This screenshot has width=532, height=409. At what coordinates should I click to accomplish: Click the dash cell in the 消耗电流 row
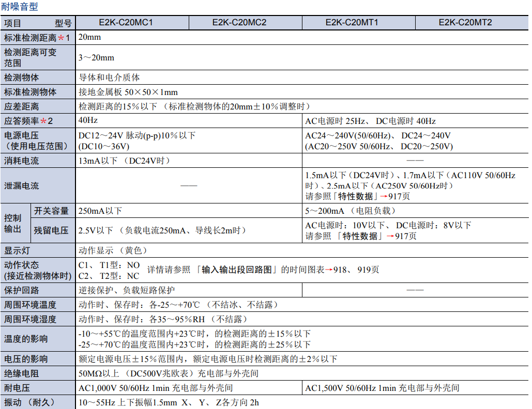pos(415,160)
